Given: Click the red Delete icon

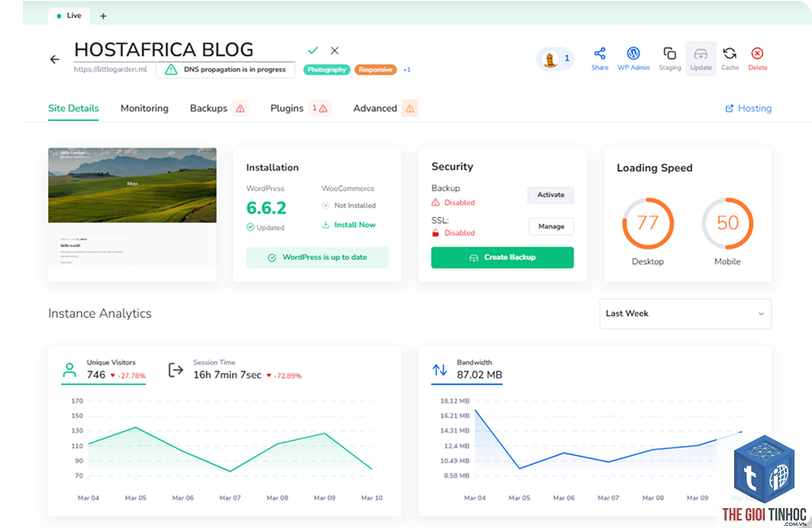Looking at the screenshot, I should click(757, 53).
